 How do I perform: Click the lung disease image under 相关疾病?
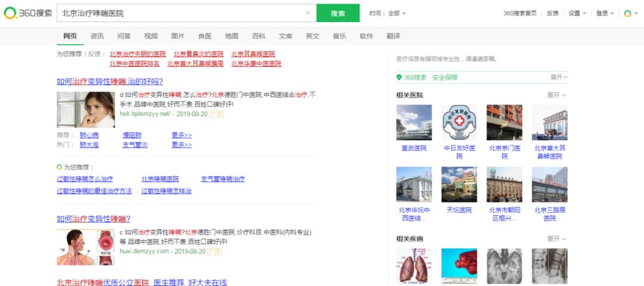coord(414,266)
